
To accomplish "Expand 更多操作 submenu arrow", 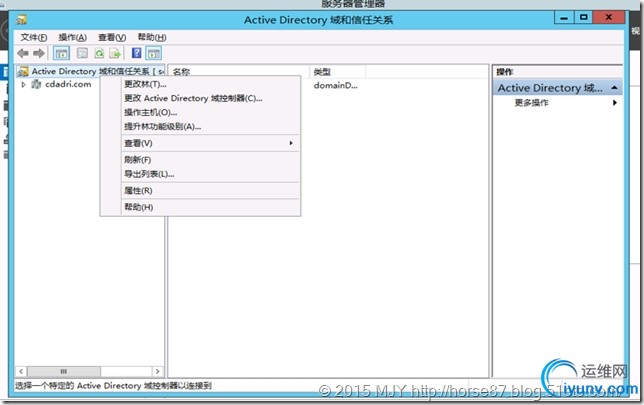I will pos(615,103).
